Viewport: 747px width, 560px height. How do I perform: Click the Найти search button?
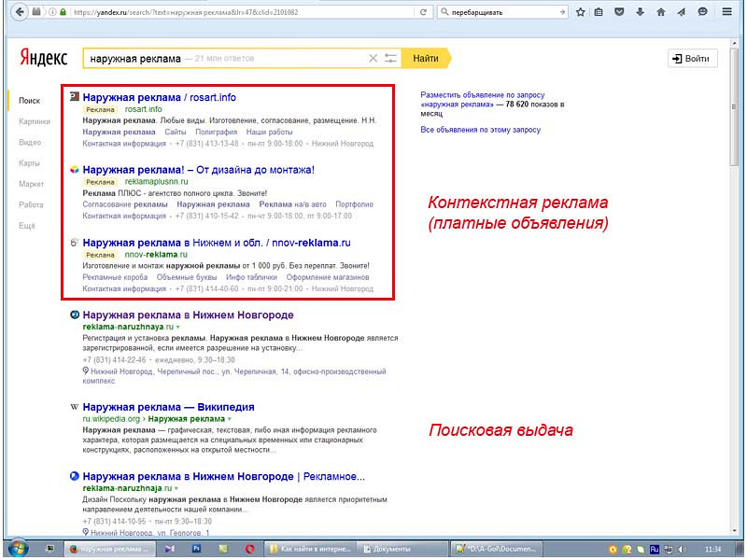426,59
